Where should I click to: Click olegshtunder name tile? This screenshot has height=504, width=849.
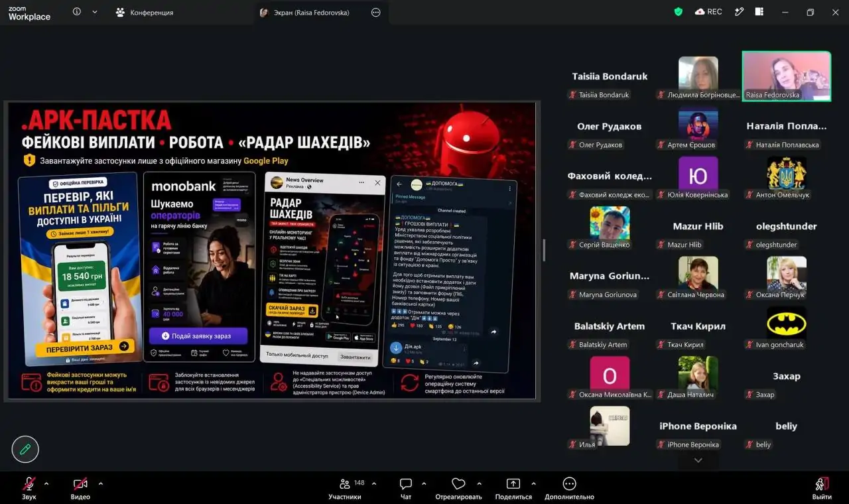787,226
